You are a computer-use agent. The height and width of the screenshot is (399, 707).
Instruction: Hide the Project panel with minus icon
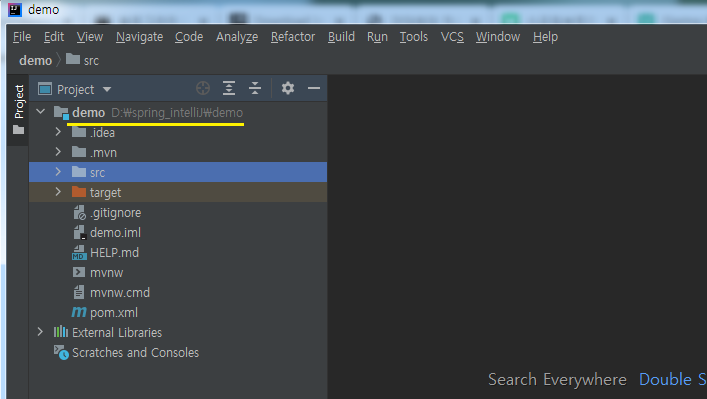pyautogui.click(x=314, y=88)
